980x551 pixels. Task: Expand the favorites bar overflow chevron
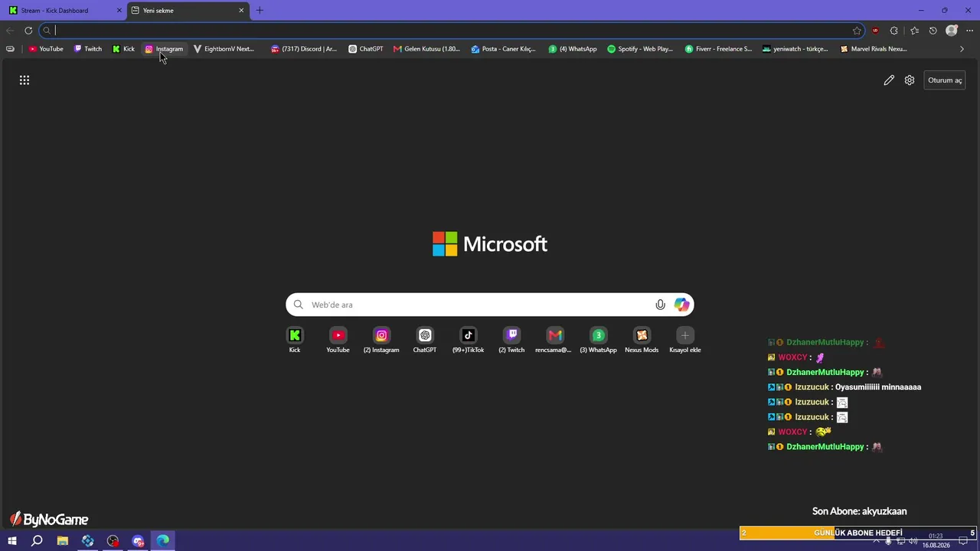[x=962, y=49]
